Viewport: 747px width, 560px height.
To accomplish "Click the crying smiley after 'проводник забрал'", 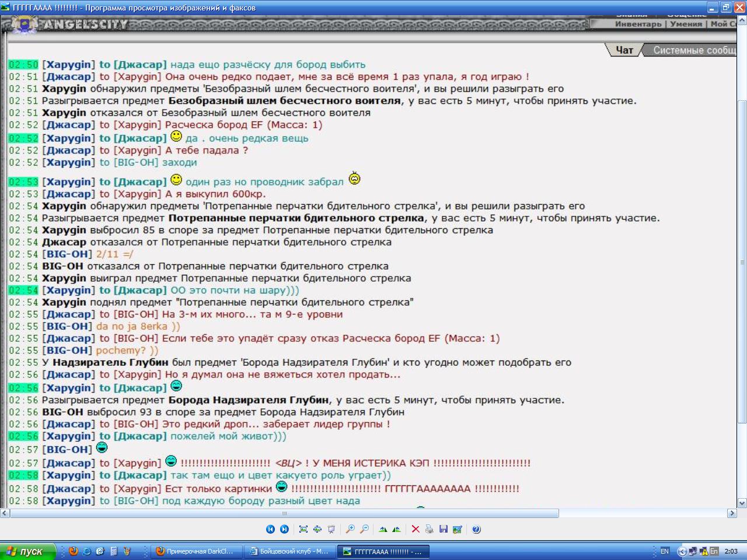I will click(x=354, y=178).
